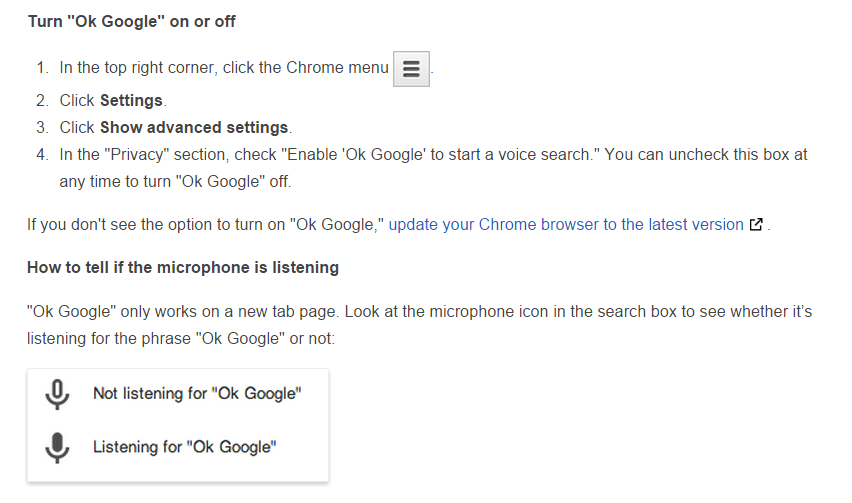Click the Not listening for "Ok Google" label
The width and height of the screenshot is (852, 503).
click(x=197, y=393)
